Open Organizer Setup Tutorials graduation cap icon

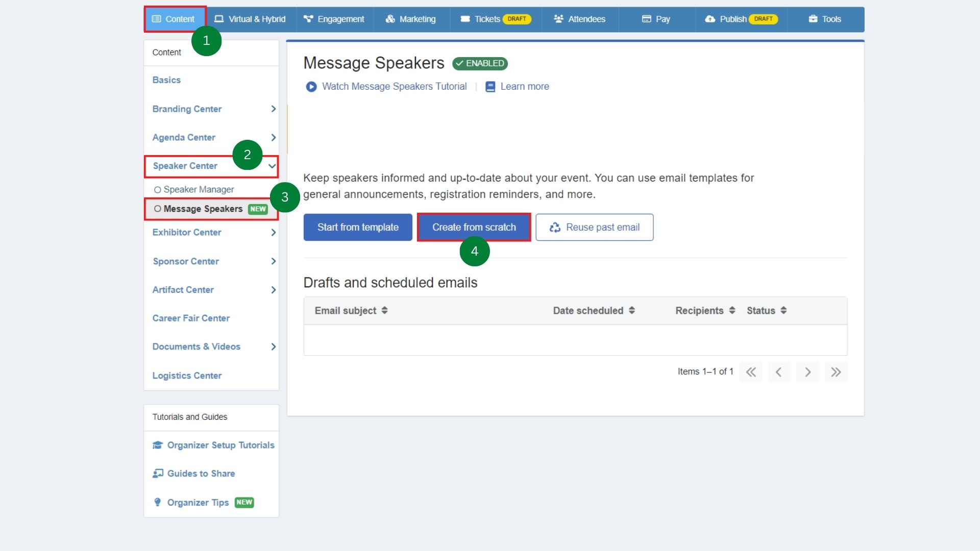tap(157, 445)
